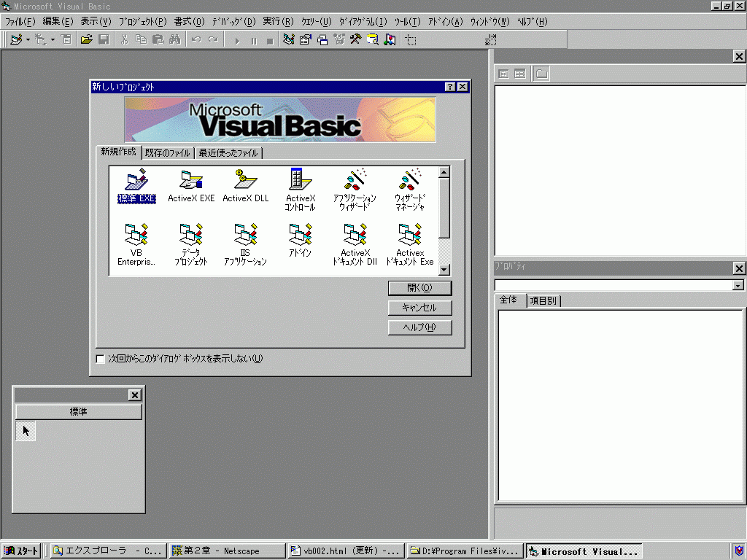Click View Code in the Project Explorer

point(503,74)
